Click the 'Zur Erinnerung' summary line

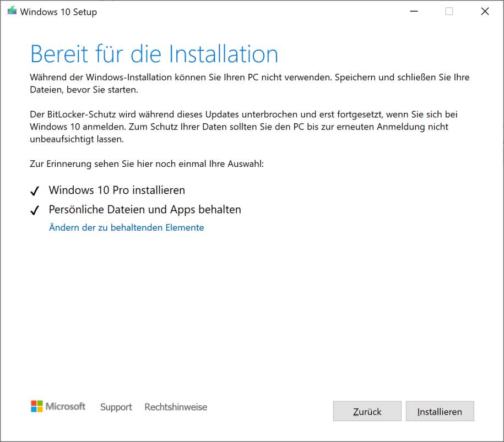tap(147, 164)
